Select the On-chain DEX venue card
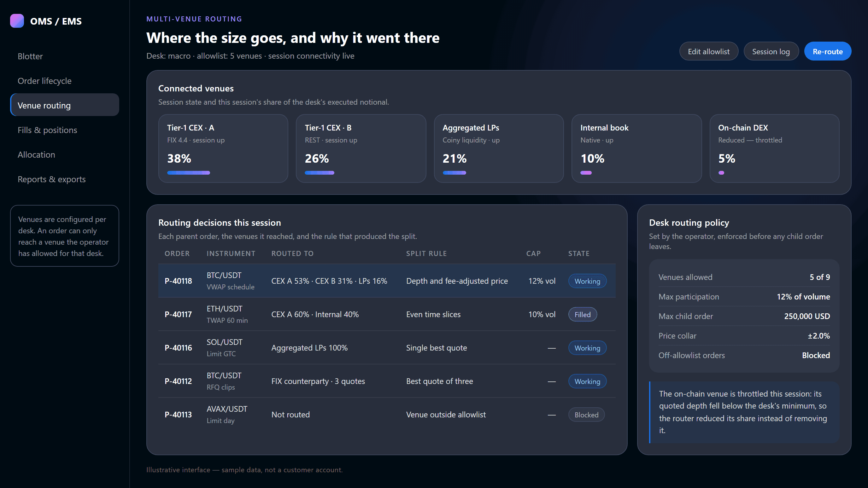The width and height of the screenshot is (868, 488). click(774, 148)
